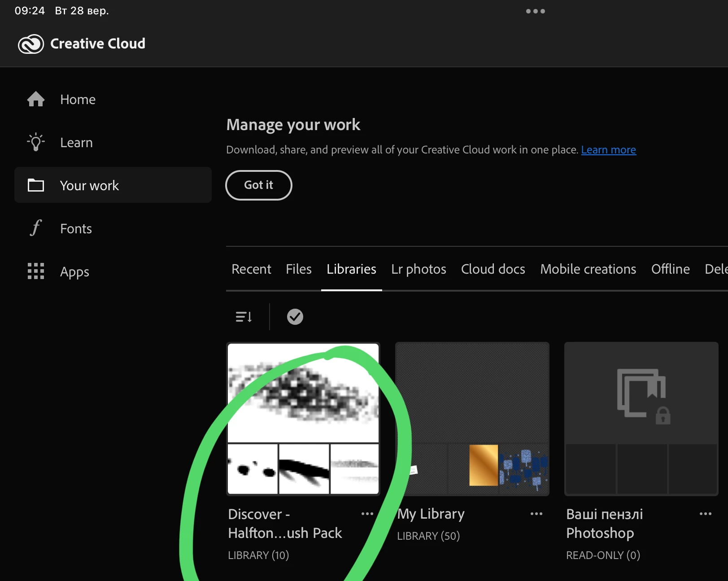Open the Cloud docs tab

point(493,269)
